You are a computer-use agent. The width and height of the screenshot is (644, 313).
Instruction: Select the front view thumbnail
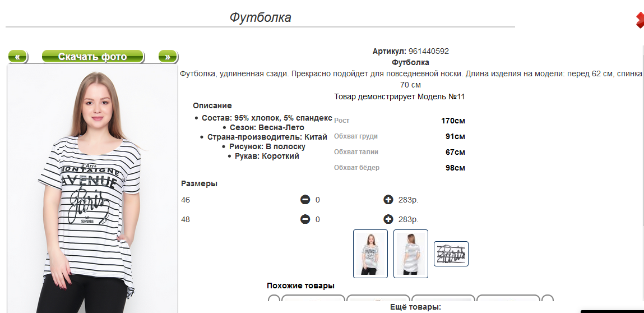pyautogui.click(x=370, y=254)
